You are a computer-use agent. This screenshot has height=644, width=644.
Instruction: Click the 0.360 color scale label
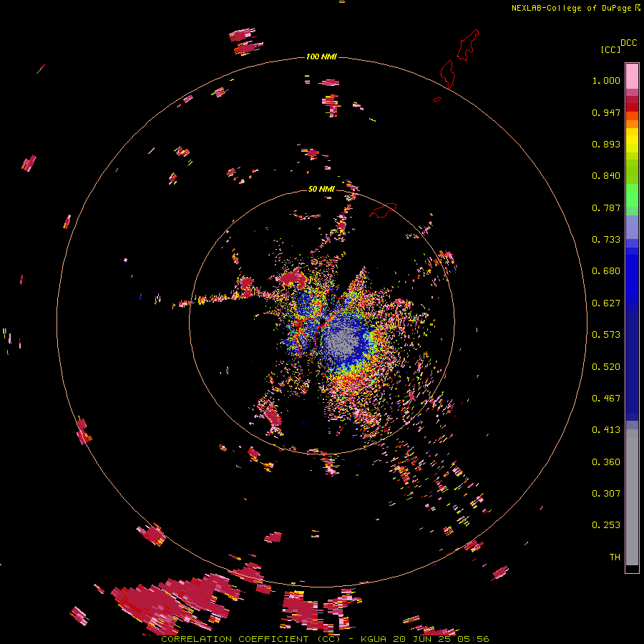[606, 462]
